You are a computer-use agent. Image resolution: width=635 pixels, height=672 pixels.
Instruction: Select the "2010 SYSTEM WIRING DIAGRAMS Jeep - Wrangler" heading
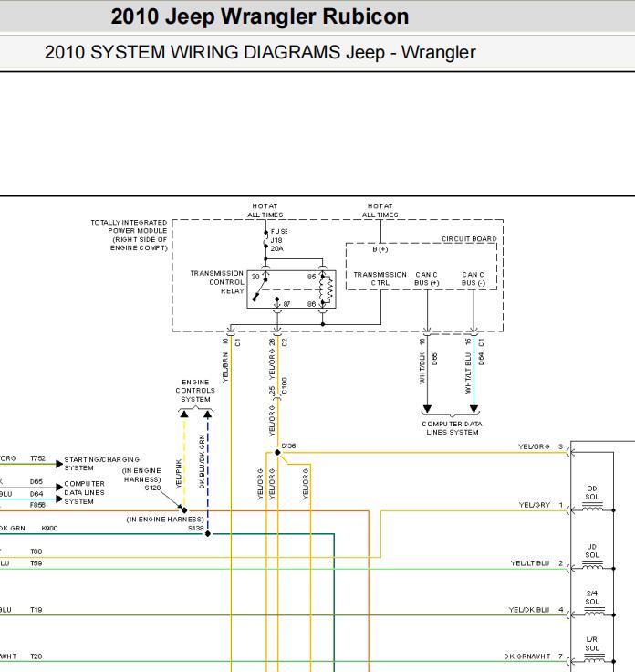260,53
